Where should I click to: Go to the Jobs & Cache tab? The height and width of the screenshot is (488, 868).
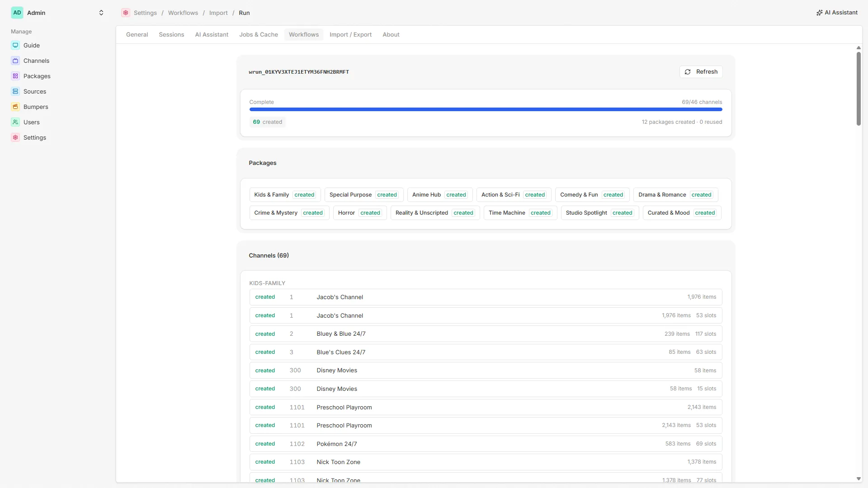[x=259, y=34]
